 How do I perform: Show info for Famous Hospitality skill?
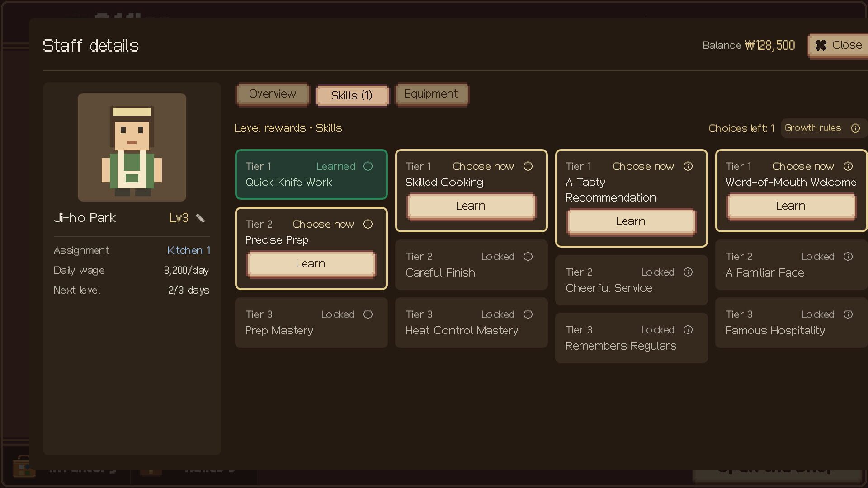(x=848, y=314)
